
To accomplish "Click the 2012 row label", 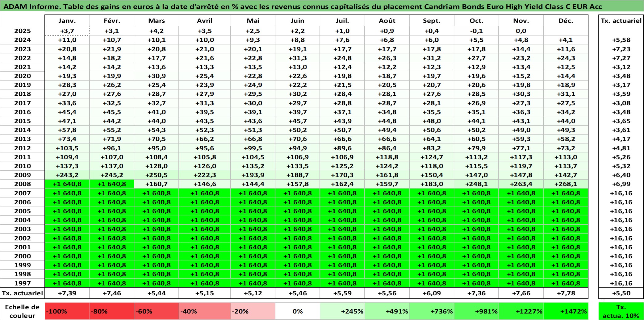I will coord(23,148).
